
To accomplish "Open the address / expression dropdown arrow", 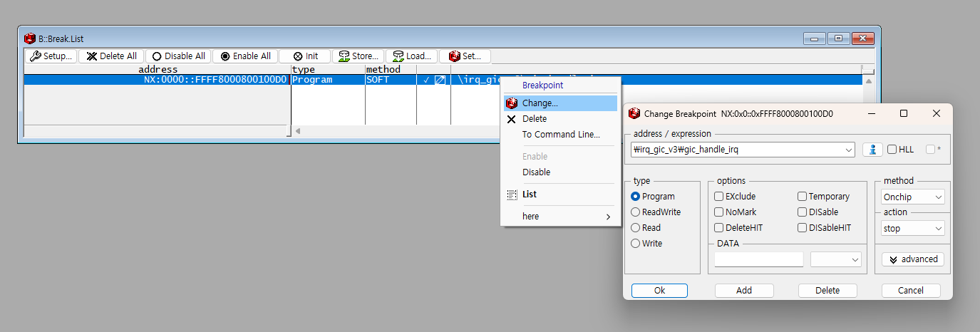I will click(x=848, y=150).
